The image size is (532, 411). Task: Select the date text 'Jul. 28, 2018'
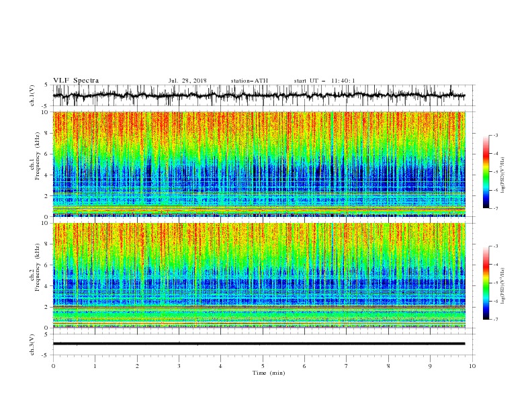(187, 81)
